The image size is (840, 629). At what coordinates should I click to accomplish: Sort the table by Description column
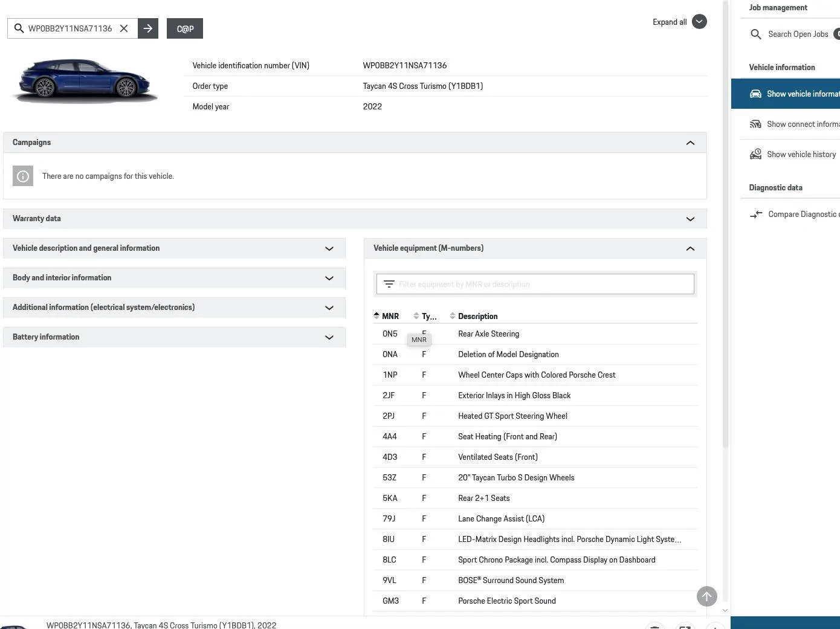[474, 316]
